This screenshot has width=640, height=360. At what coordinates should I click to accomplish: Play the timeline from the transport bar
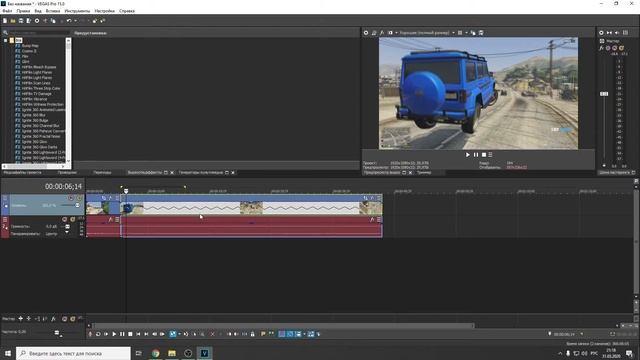pos(114,334)
